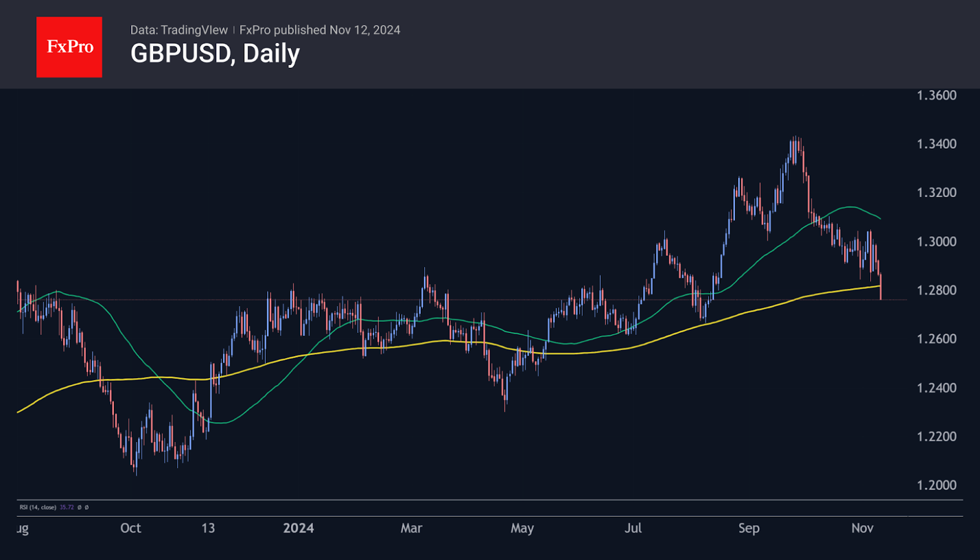Click the RSI (14, close) indicator label

click(38, 507)
